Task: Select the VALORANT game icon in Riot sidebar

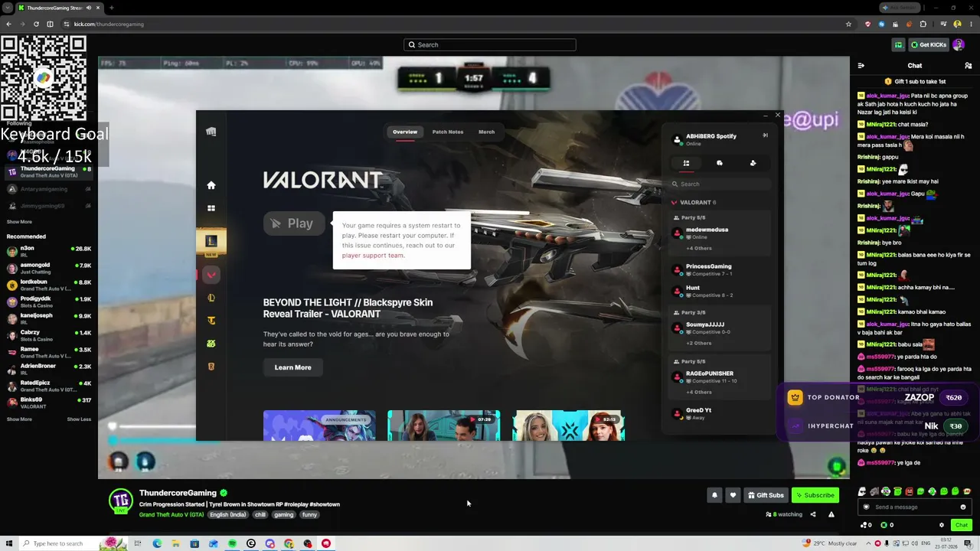Action: click(x=211, y=275)
